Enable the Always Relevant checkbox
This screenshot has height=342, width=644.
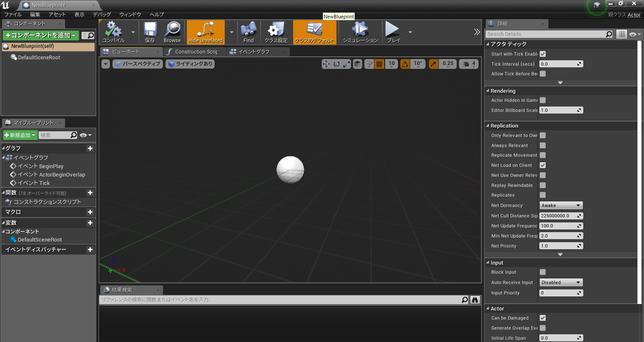543,145
